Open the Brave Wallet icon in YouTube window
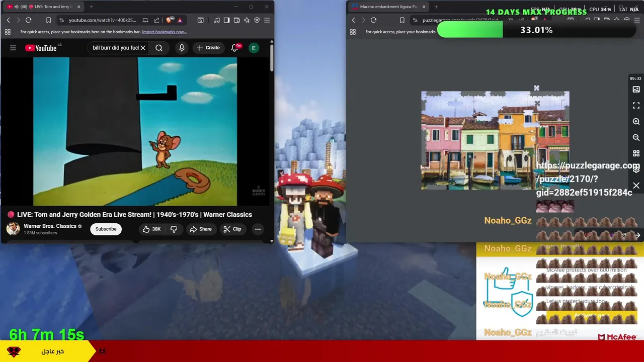Image resolution: width=644 pixels, height=362 pixels. pos(236,20)
